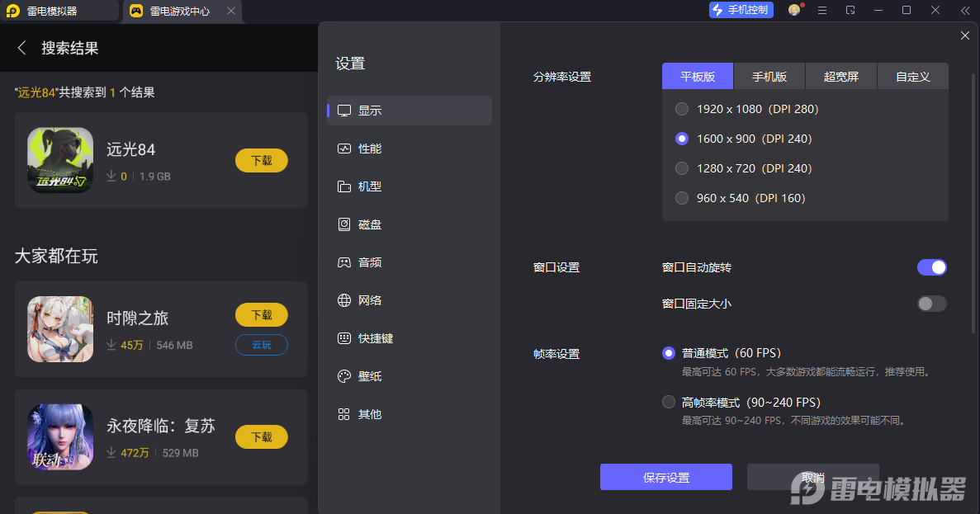980x514 pixels.
Task: Click the 时隙之旅 title text
Action: [x=138, y=318]
